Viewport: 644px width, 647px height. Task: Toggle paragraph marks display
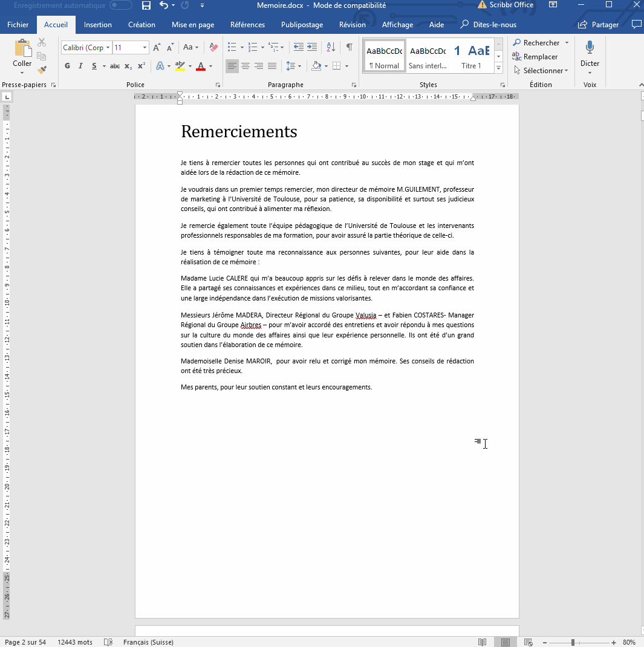pos(350,47)
